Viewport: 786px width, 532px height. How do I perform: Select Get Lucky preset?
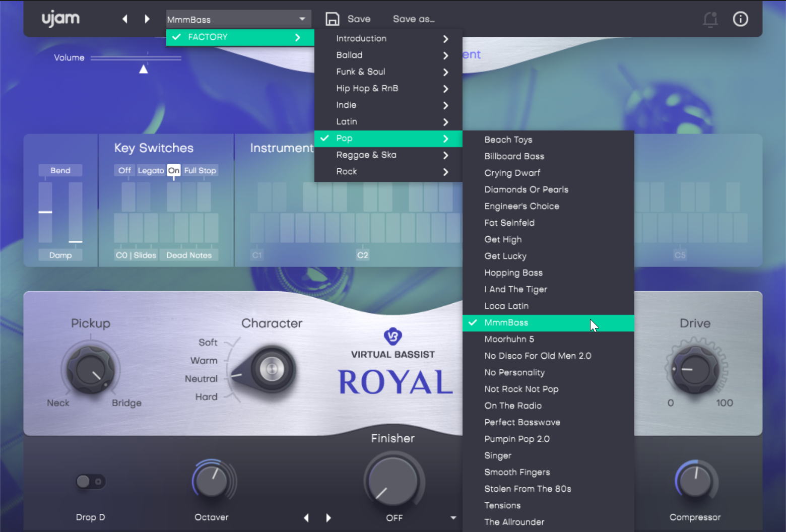[x=548, y=256]
